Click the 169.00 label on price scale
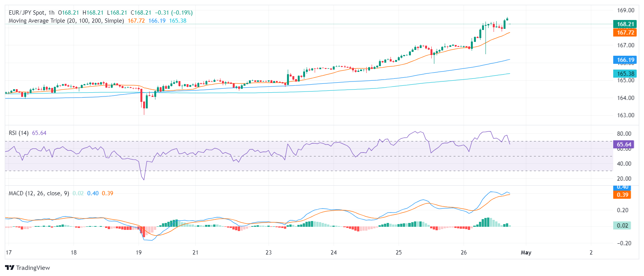Viewport: 644px width, 276px height. [x=626, y=10]
